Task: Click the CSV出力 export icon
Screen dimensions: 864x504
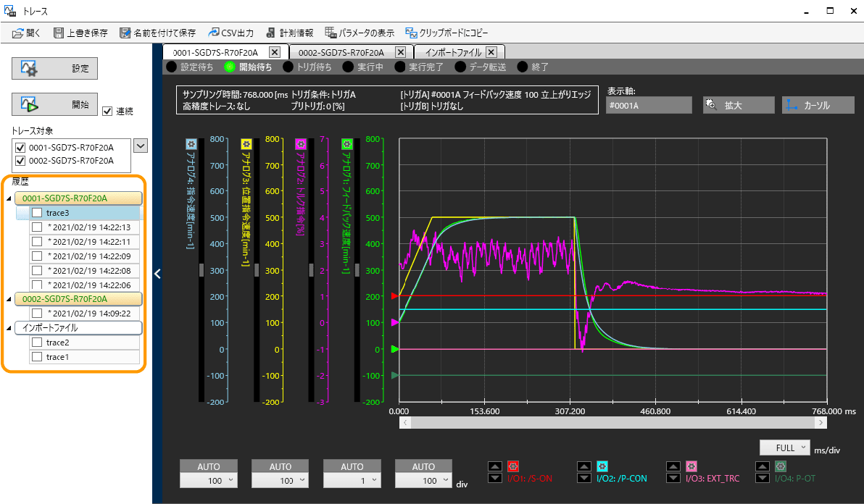Action: tap(214, 33)
